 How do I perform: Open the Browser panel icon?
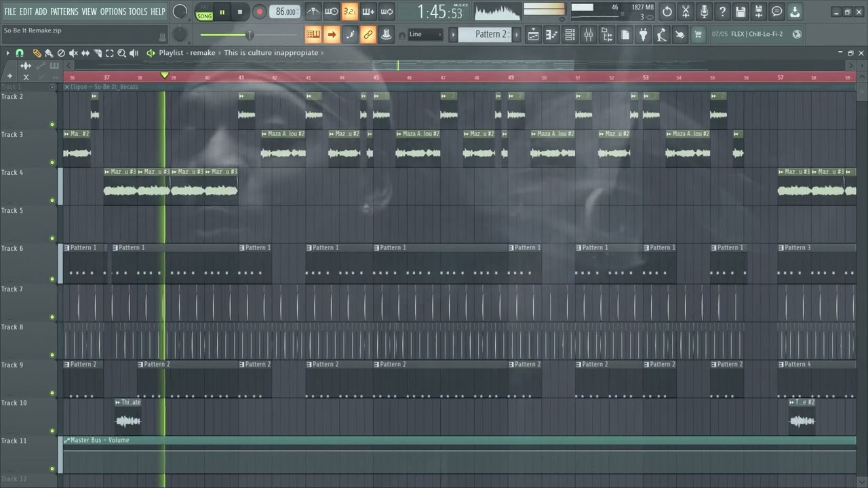pos(607,35)
